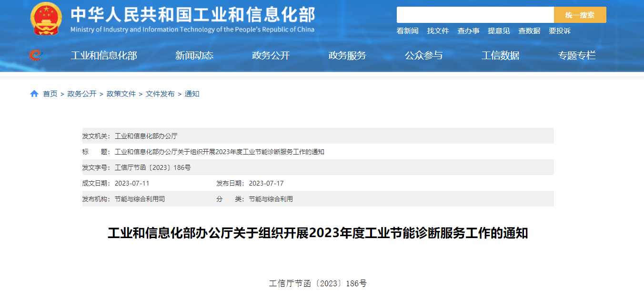
Task: Open the 专题专栏 navigation menu
Action: tap(577, 55)
